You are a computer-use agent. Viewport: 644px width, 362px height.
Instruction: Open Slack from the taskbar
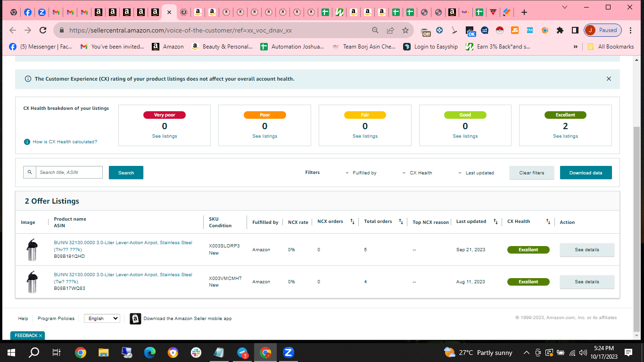pyautogui.click(x=196, y=353)
